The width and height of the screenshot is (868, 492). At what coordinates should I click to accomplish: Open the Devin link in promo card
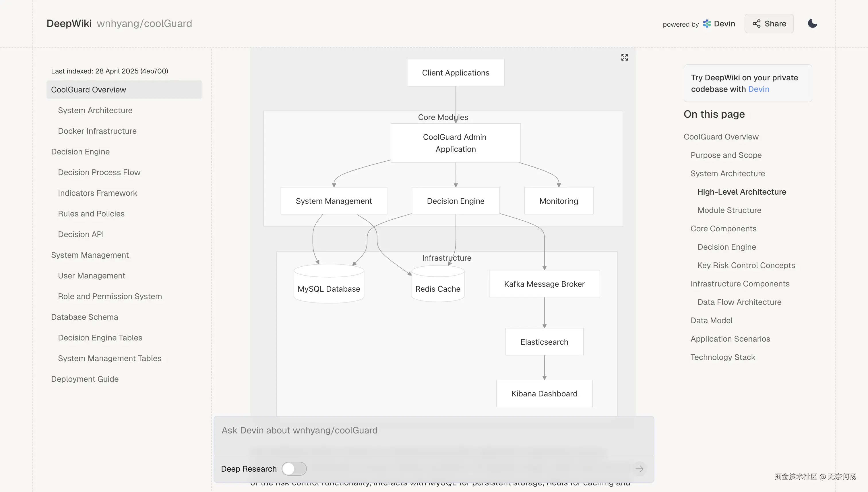(759, 89)
